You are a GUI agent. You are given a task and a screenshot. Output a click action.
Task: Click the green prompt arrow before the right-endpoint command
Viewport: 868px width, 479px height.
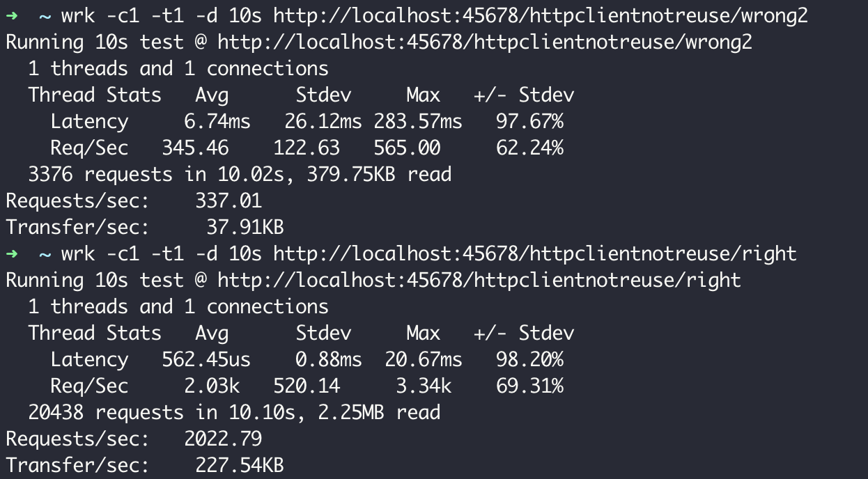pyautogui.click(x=11, y=253)
